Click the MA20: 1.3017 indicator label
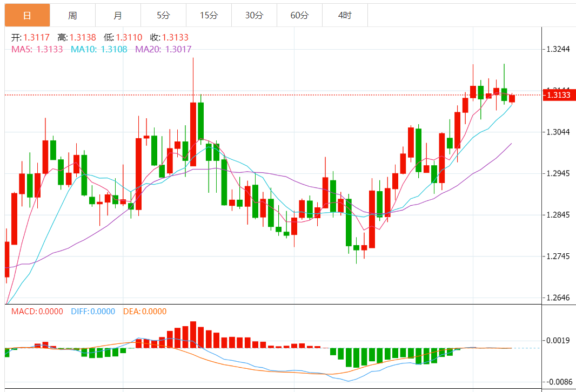The height and width of the screenshot is (392, 576). [164, 49]
